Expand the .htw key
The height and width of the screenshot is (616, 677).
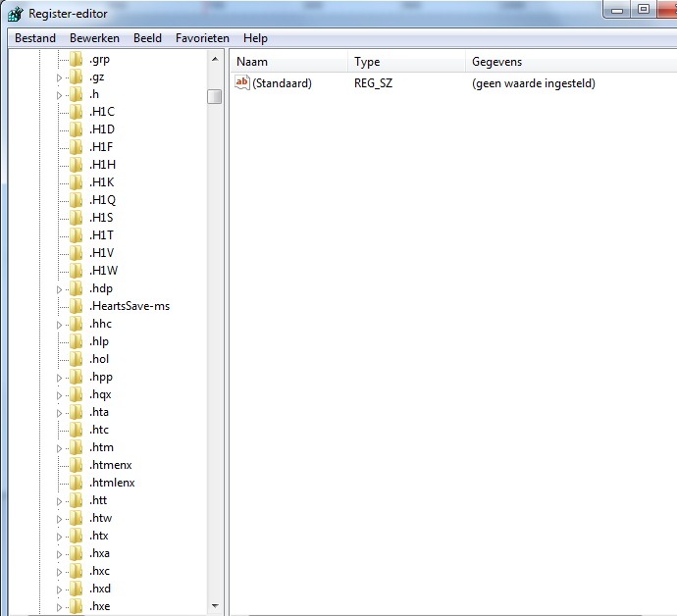tap(60, 519)
